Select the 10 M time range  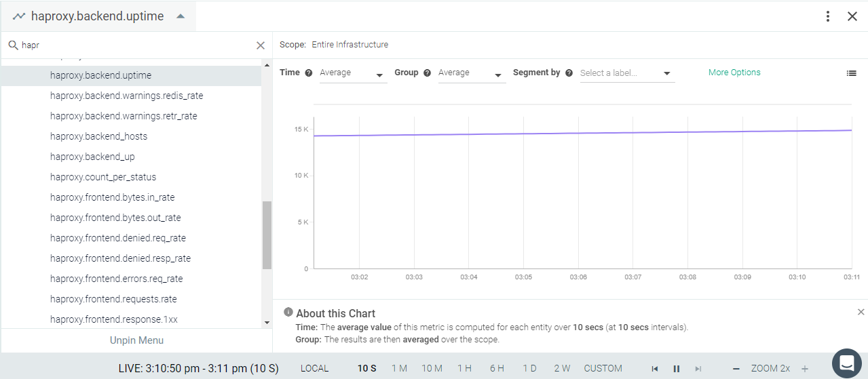[432, 368]
